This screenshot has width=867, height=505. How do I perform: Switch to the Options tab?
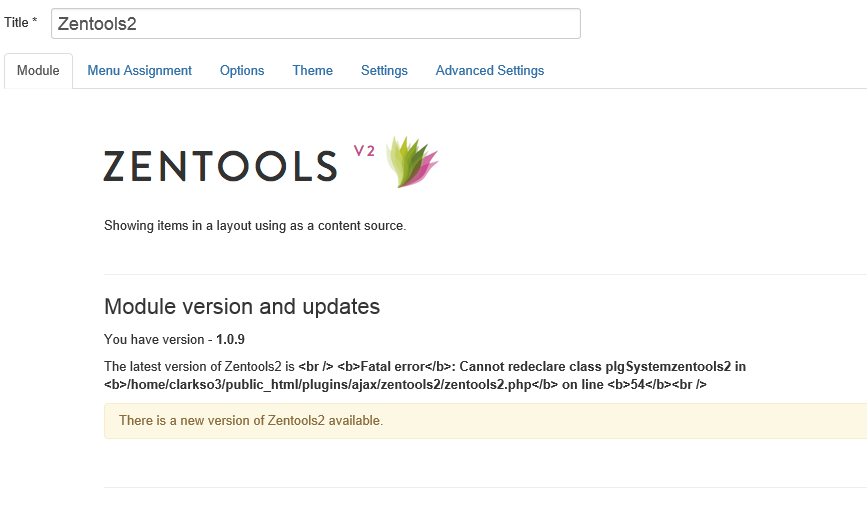(242, 71)
